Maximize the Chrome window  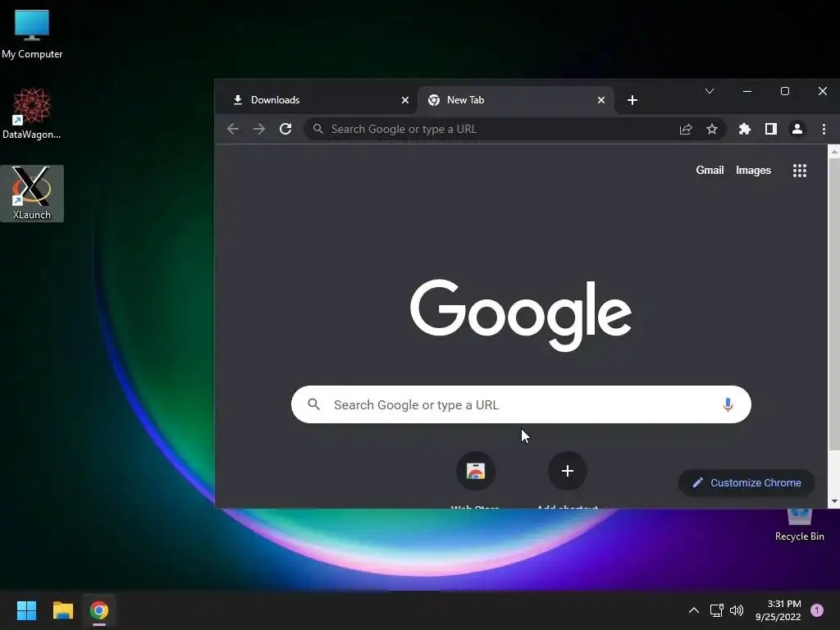(785, 91)
